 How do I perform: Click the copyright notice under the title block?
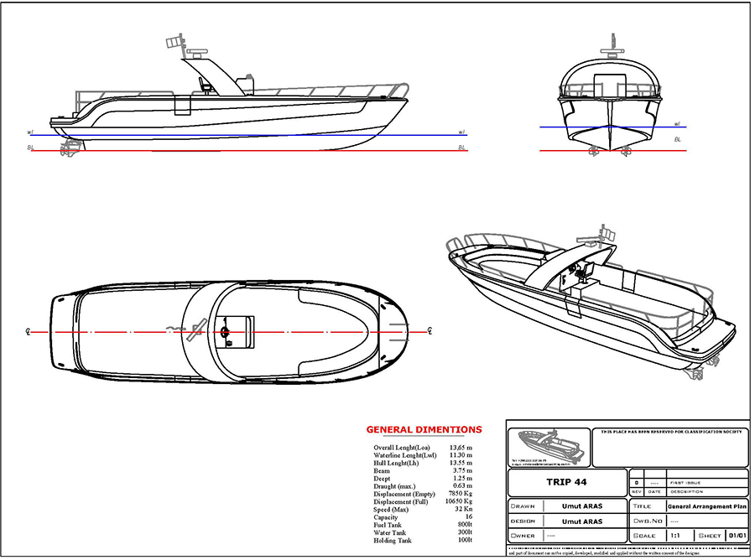pos(604,552)
